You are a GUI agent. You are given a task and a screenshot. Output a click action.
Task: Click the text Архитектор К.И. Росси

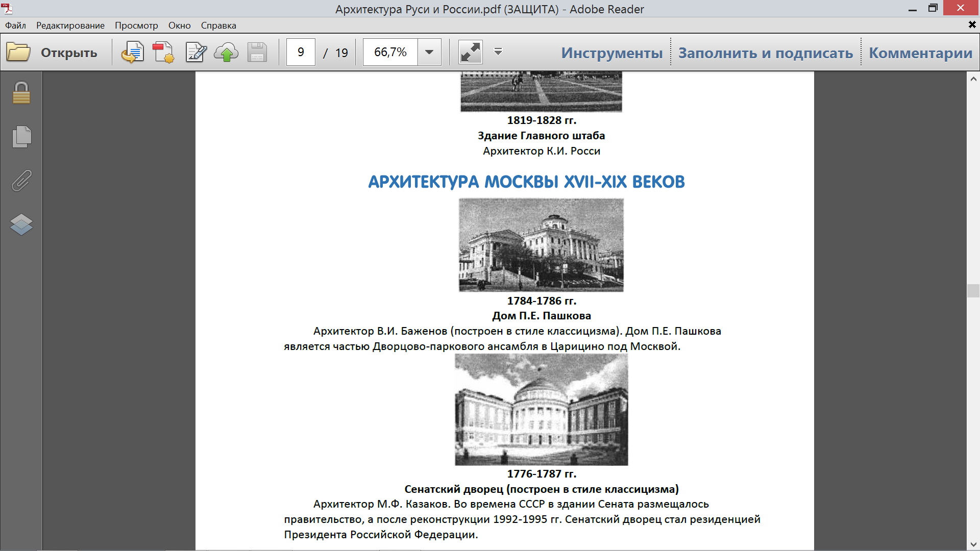point(542,151)
